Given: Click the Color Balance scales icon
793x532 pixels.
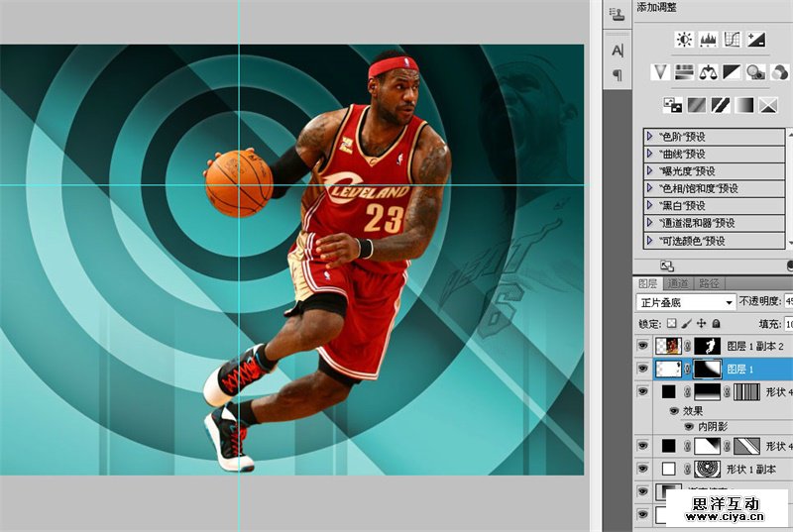Looking at the screenshot, I should point(708,71).
